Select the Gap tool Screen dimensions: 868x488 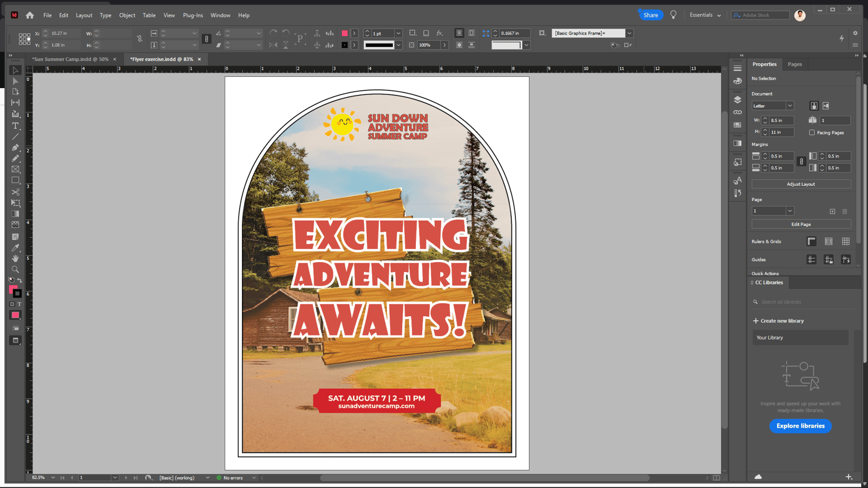tap(15, 103)
